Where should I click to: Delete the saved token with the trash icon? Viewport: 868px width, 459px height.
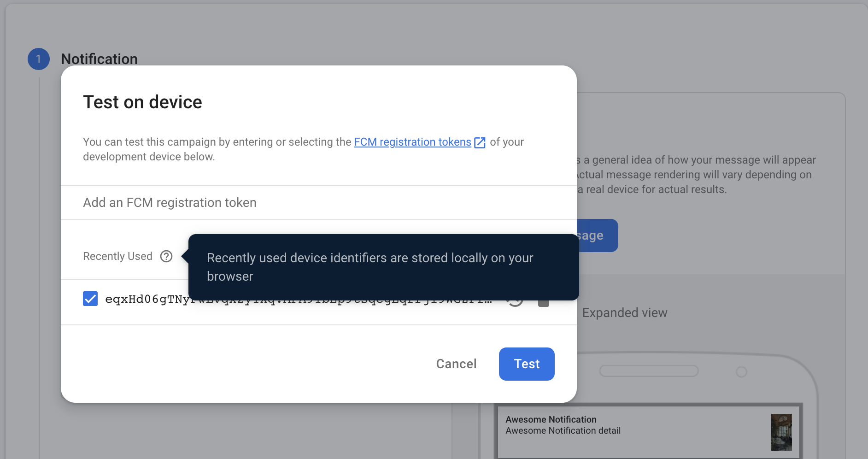(544, 303)
